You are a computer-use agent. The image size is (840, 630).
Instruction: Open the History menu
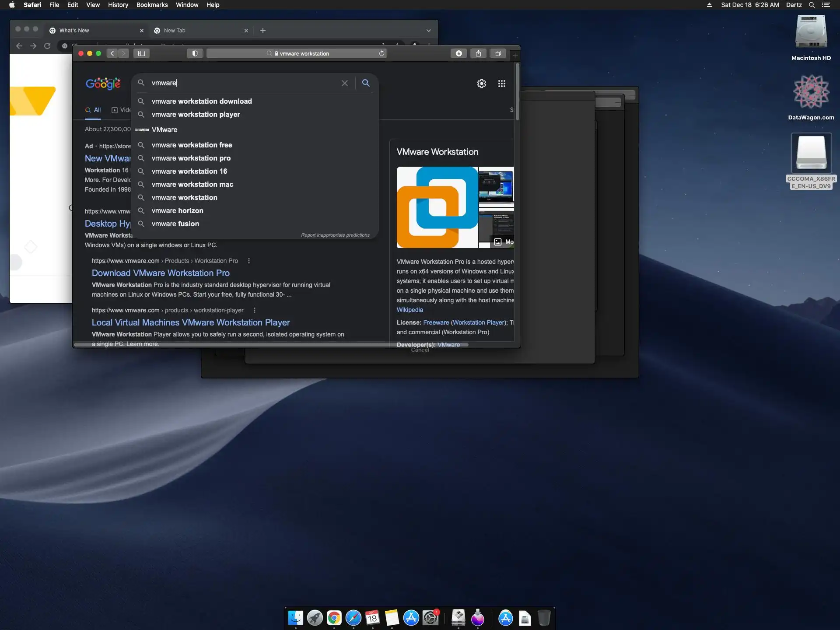[118, 5]
